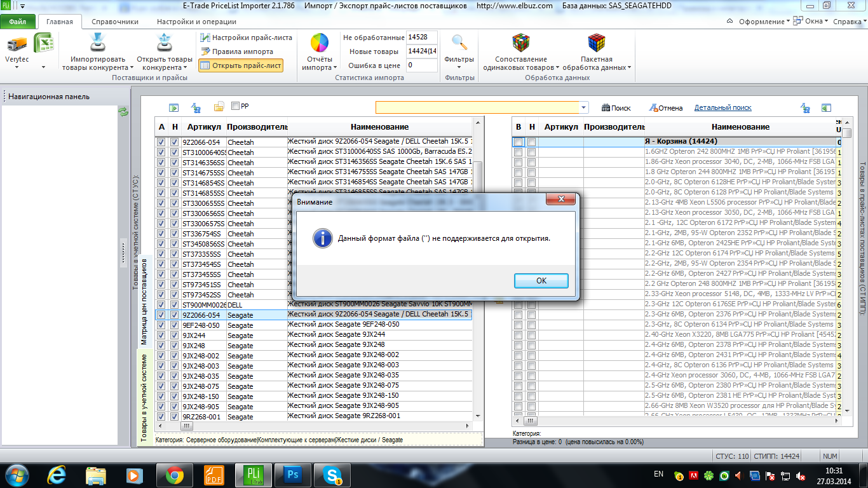Open Правила импорта rules
The height and width of the screenshot is (488, 868).
(x=236, y=51)
